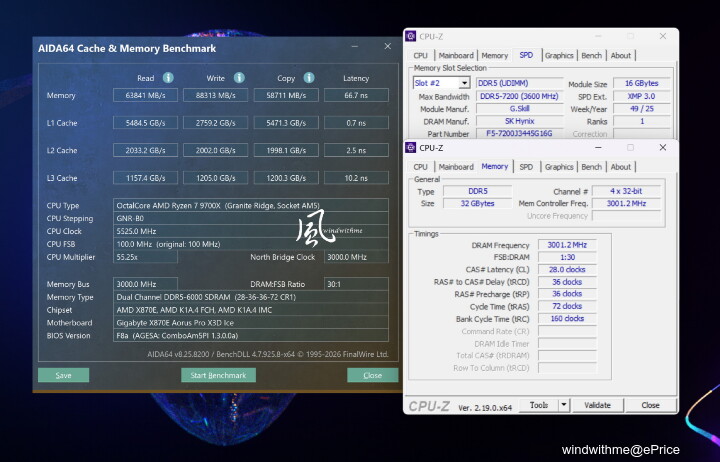Viewport: 720px width, 462px height.
Task: Switch to CPU tab in front CPU-Z window
Action: coord(420,167)
